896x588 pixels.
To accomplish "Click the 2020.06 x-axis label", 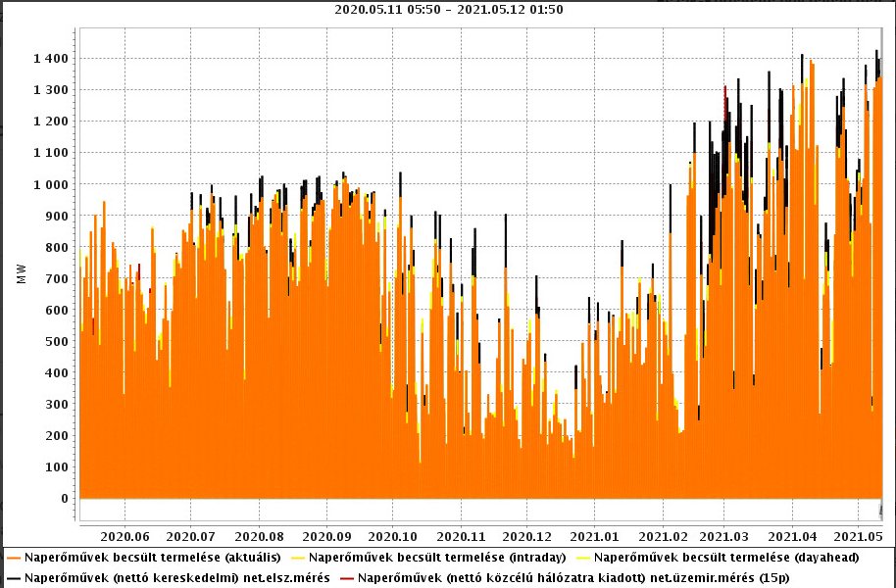I will (x=124, y=537).
